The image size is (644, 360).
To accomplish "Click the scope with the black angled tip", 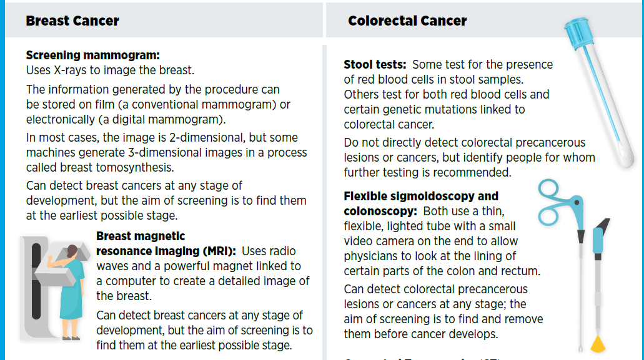I will pyautogui.click(x=598, y=262).
